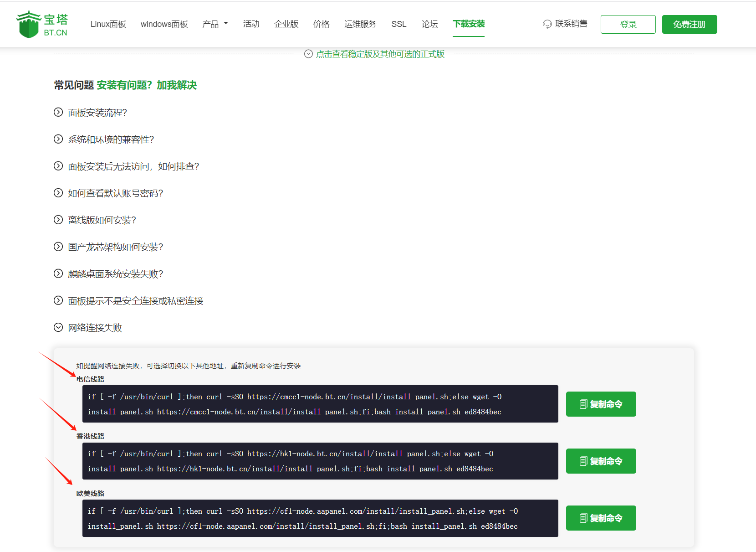This screenshot has height=552, width=756.
Task: Click the 宝塔 BT.CN logo
Action: [42, 24]
